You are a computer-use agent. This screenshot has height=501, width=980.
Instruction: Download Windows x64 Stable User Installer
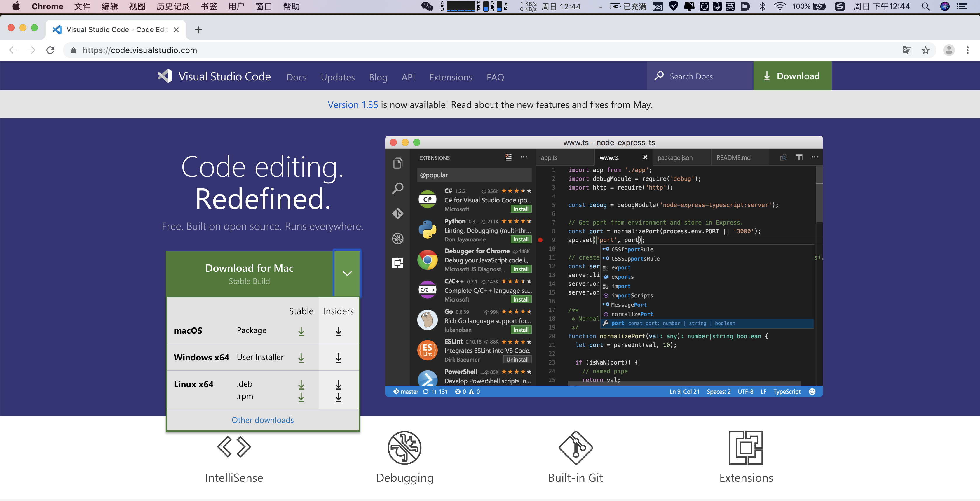[301, 358]
